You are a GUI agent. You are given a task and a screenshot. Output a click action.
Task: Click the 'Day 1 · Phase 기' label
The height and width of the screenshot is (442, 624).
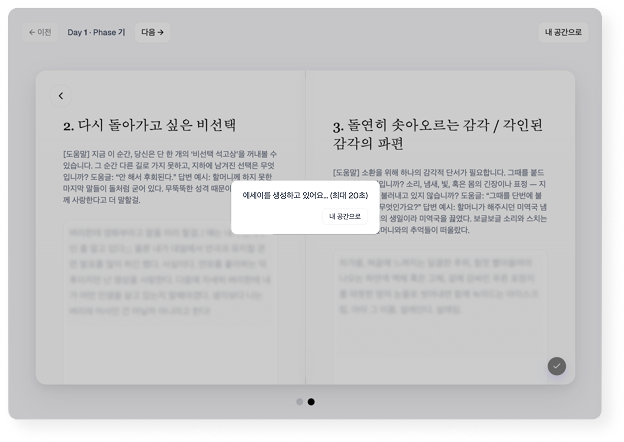[x=96, y=32]
